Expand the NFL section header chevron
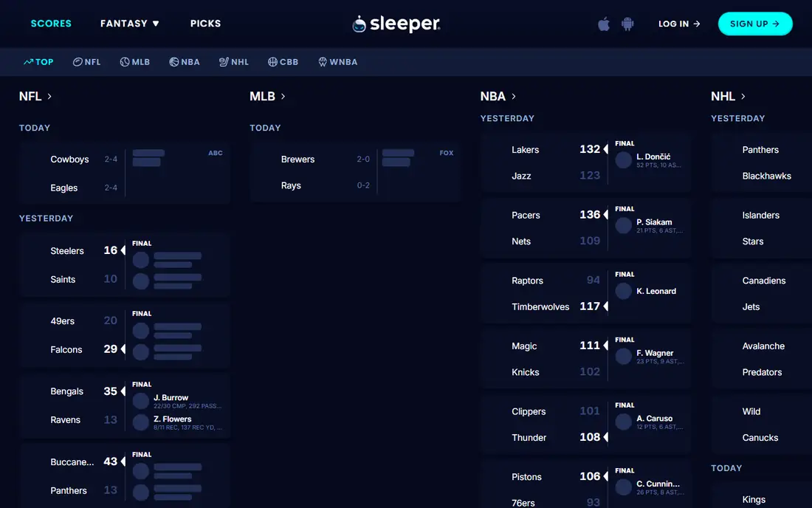Viewport: 812px width, 508px height. pyautogui.click(x=49, y=96)
